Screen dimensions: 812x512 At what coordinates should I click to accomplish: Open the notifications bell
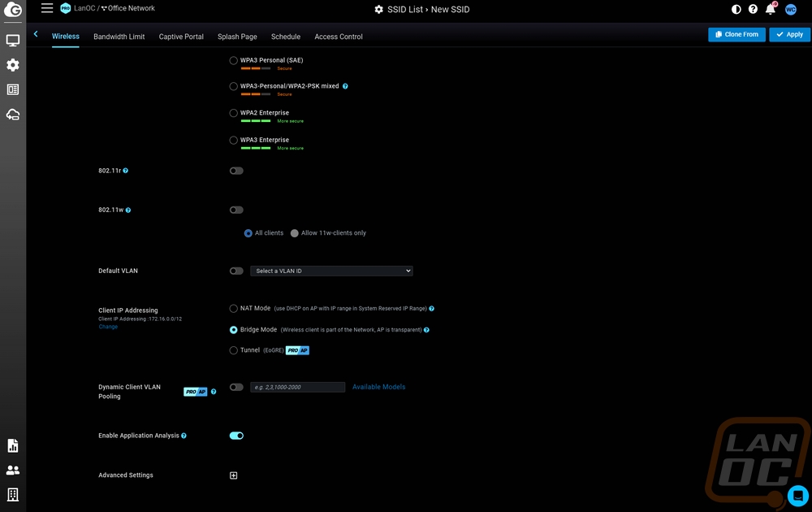click(771, 10)
